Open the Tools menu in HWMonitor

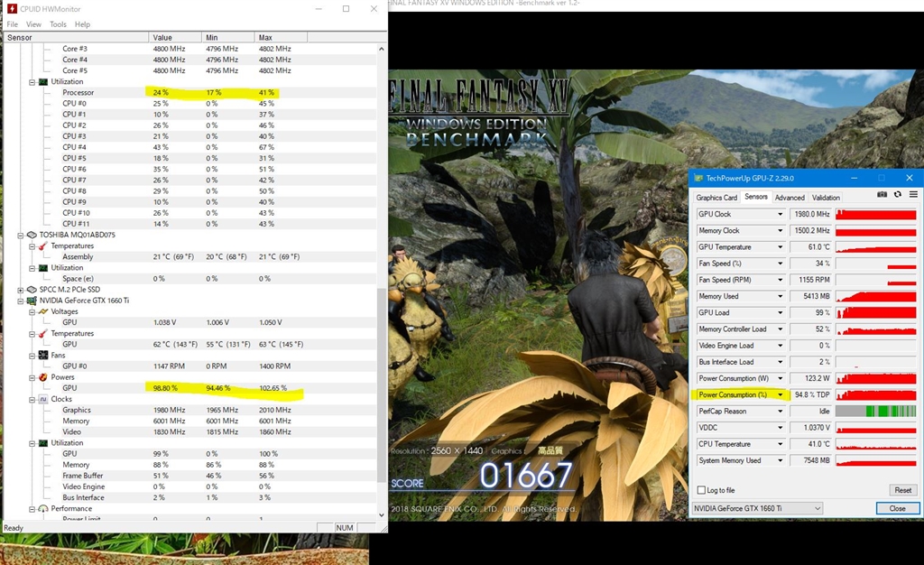58,24
